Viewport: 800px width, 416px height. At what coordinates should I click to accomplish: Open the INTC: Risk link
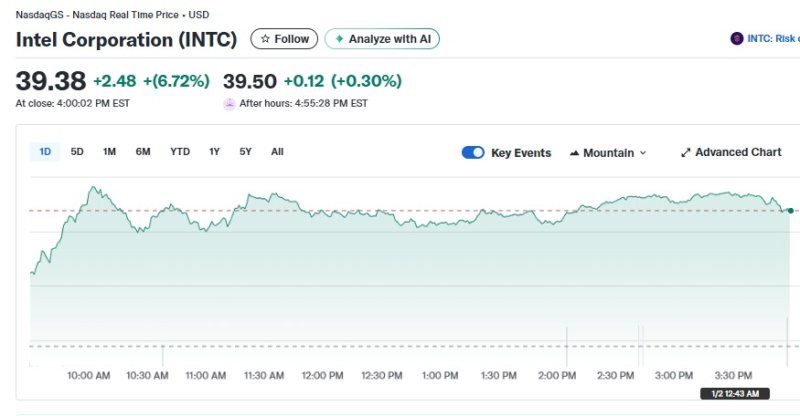click(x=772, y=39)
